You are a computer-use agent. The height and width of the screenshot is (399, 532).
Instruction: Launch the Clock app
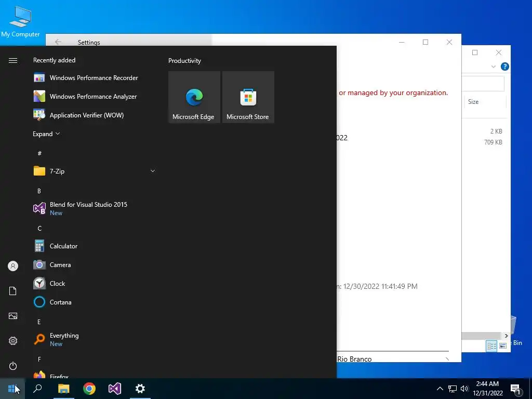(95, 283)
